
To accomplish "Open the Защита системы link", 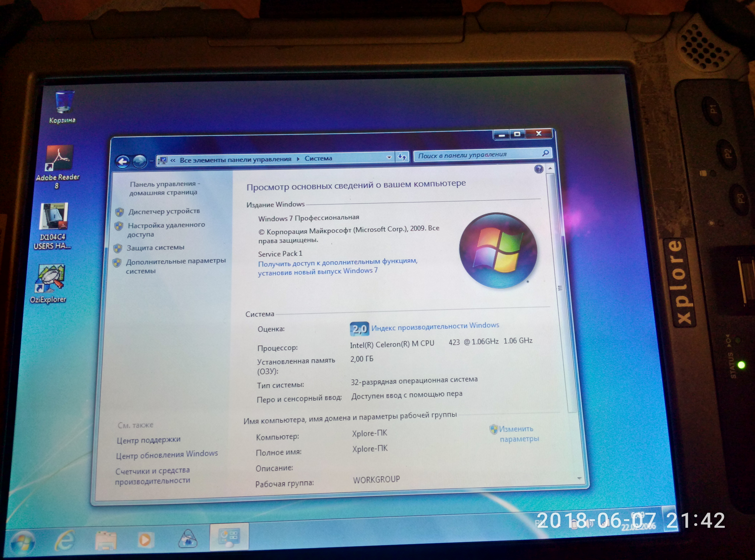I will click(x=155, y=248).
